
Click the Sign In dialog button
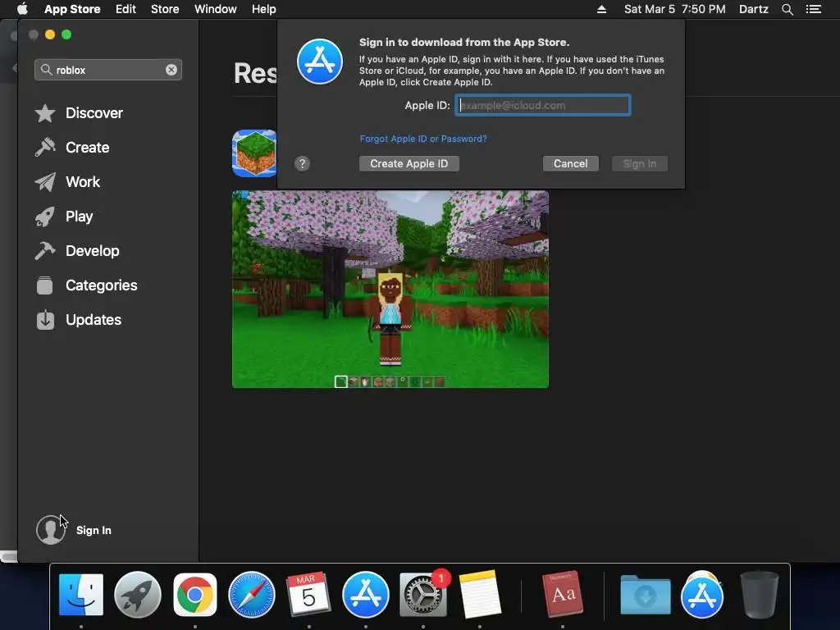[640, 163]
